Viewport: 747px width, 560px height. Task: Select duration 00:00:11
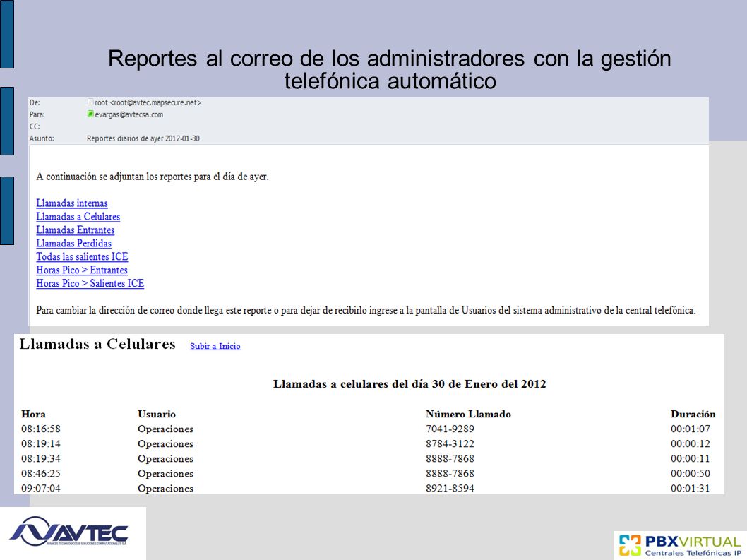pyautogui.click(x=691, y=458)
